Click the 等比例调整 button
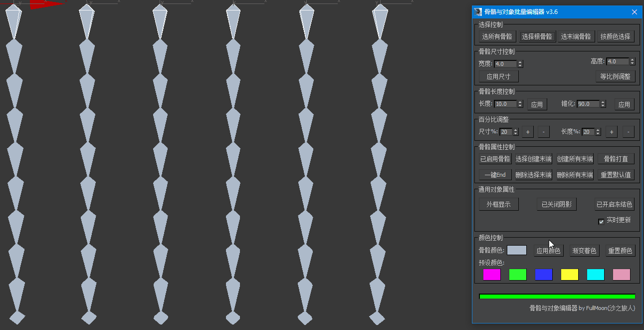Viewport: 644px width, 330px height. 615,76
